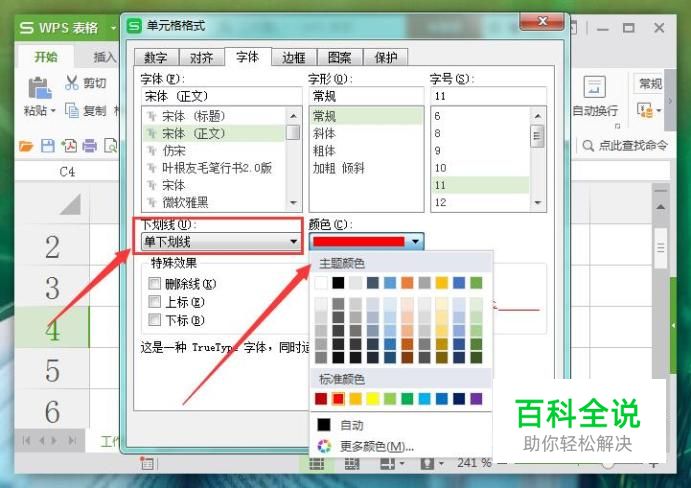Switch to the 边框 tab

(293, 57)
